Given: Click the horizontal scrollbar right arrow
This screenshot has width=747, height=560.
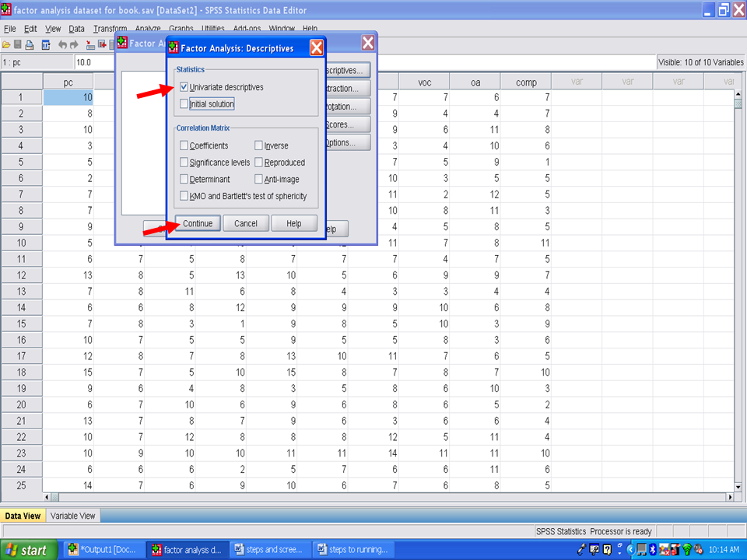Looking at the screenshot, I should click(729, 497).
